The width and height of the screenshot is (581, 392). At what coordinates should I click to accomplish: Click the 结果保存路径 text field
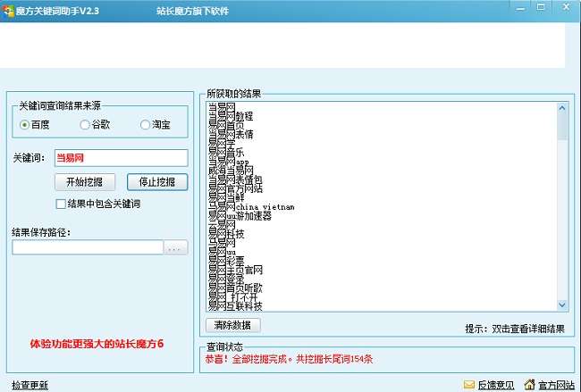coord(88,247)
